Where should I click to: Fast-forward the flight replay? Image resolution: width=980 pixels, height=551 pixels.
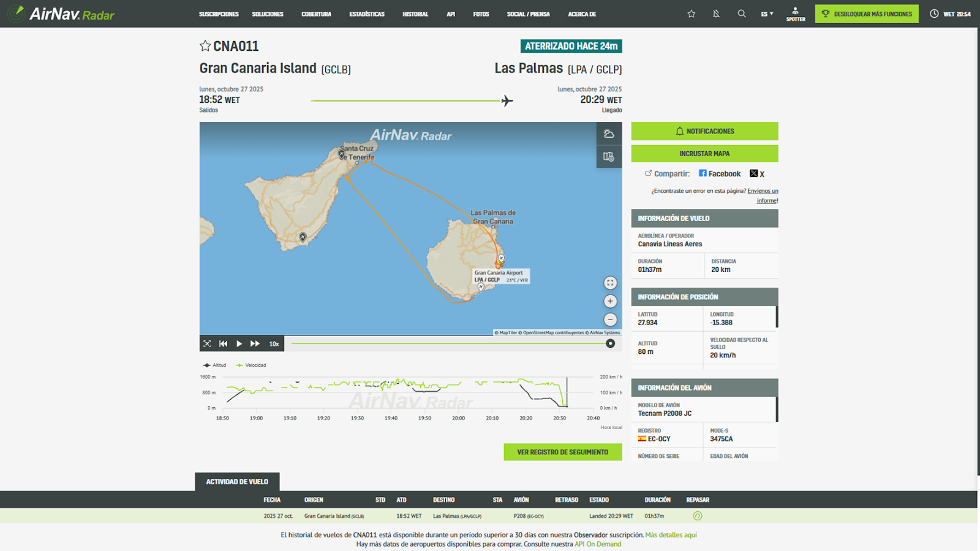(255, 343)
